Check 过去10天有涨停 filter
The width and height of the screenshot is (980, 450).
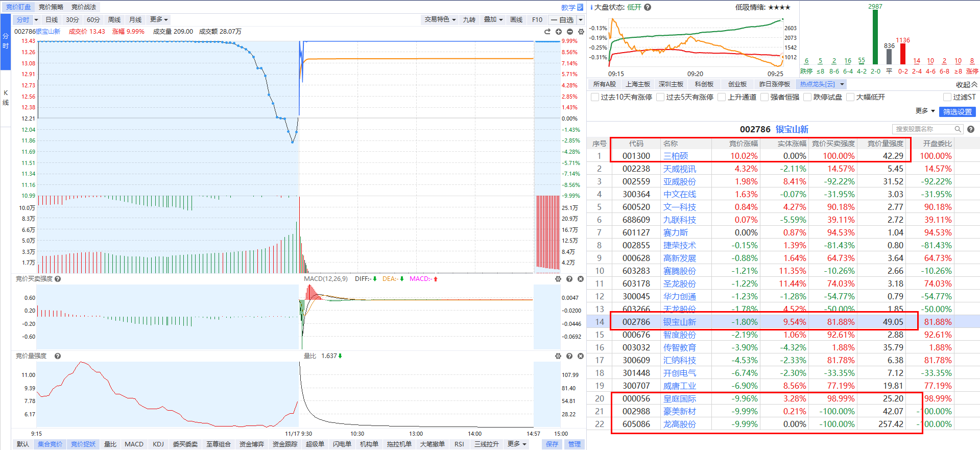click(595, 97)
